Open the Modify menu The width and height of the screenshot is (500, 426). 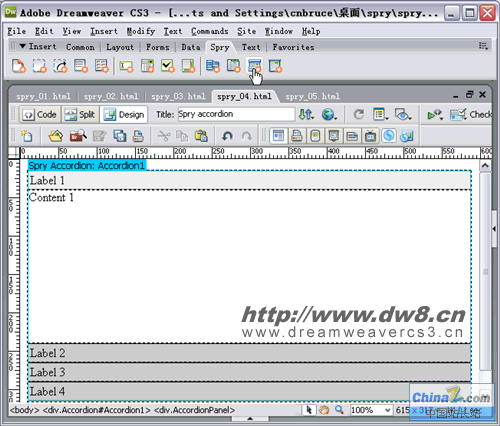pos(140,31)
